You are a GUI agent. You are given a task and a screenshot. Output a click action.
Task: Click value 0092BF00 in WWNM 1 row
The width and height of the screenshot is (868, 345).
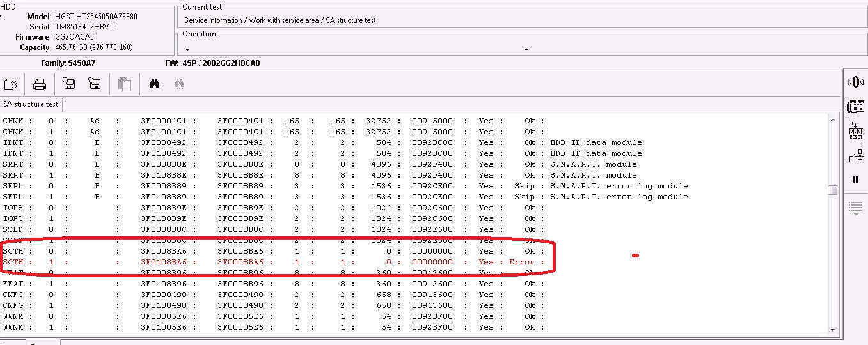click(x=432, y=327)
